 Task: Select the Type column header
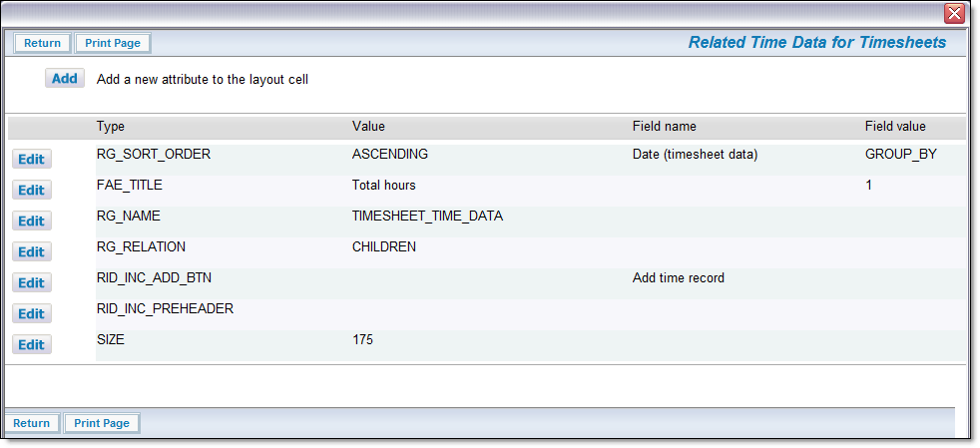click(x=111, y=126)
